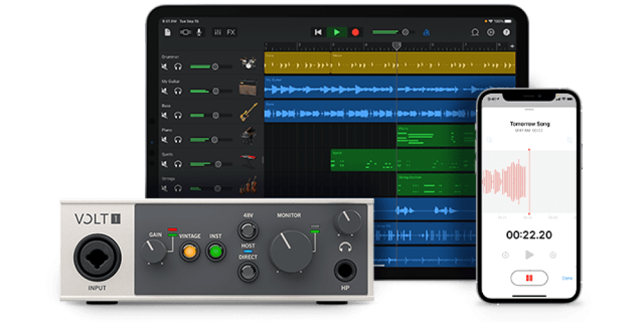Tap the microphone icon in toolbar
This screenshot has height=322, width=644.
[x=200, y=32]
